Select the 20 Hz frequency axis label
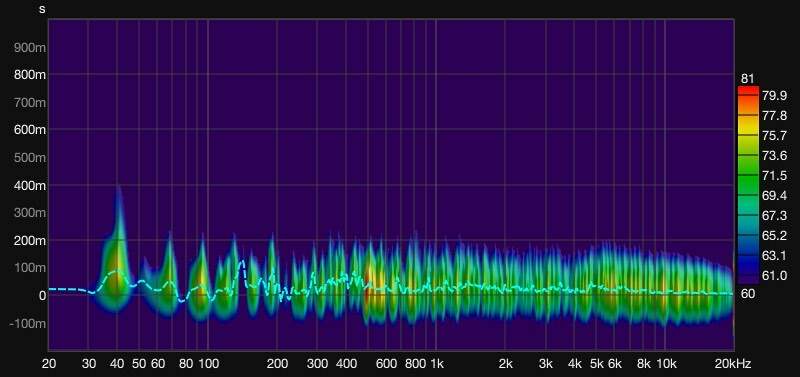 click(x=49, y=364)
